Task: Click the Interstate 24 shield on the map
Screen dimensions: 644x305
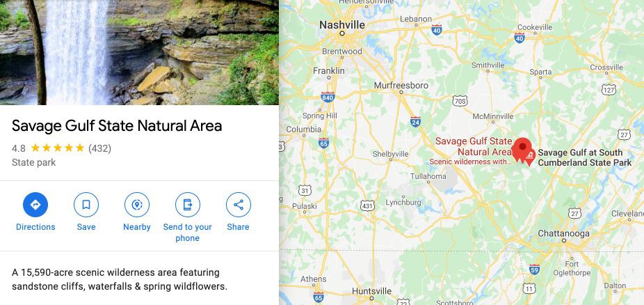Action: (415, 122)
